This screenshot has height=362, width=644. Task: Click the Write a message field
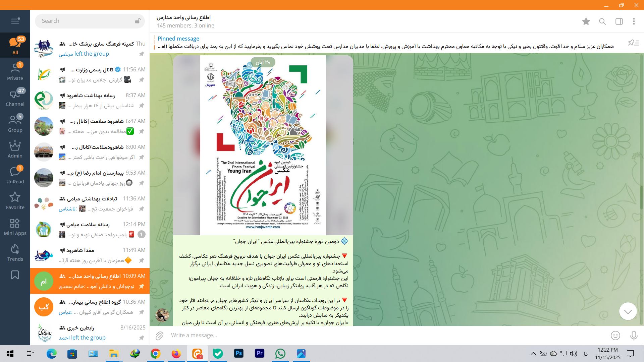pos(369,336)
